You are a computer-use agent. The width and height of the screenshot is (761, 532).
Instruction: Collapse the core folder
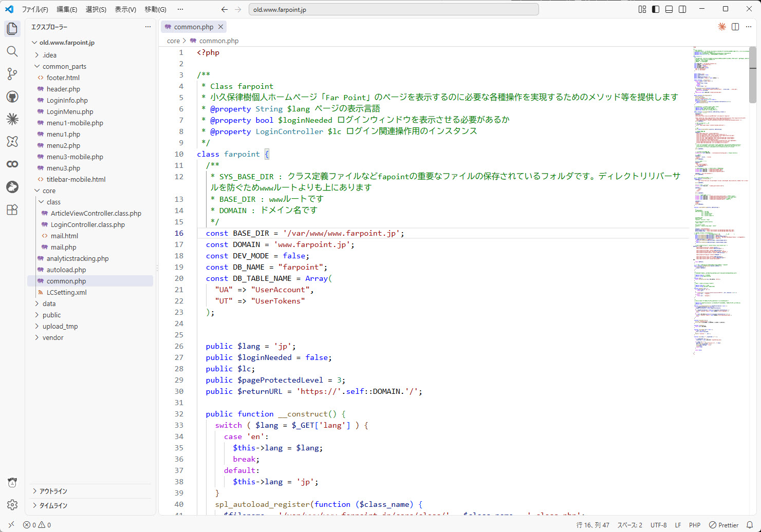pos(90,191)
